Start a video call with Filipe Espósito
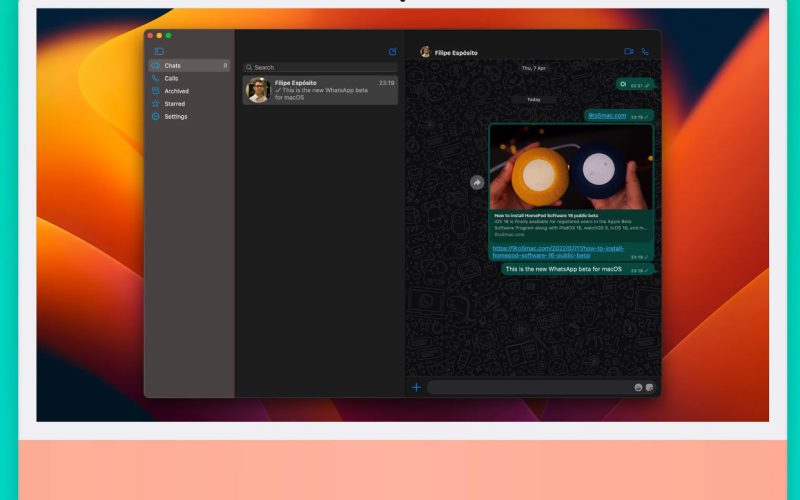Viewport: 800px width, 500px height. 629,52
